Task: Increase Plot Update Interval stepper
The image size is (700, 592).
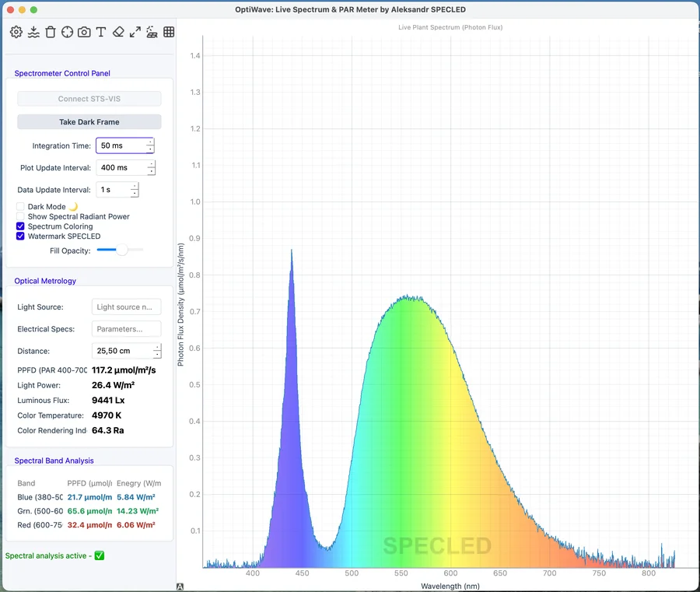Action: point(152,164)
